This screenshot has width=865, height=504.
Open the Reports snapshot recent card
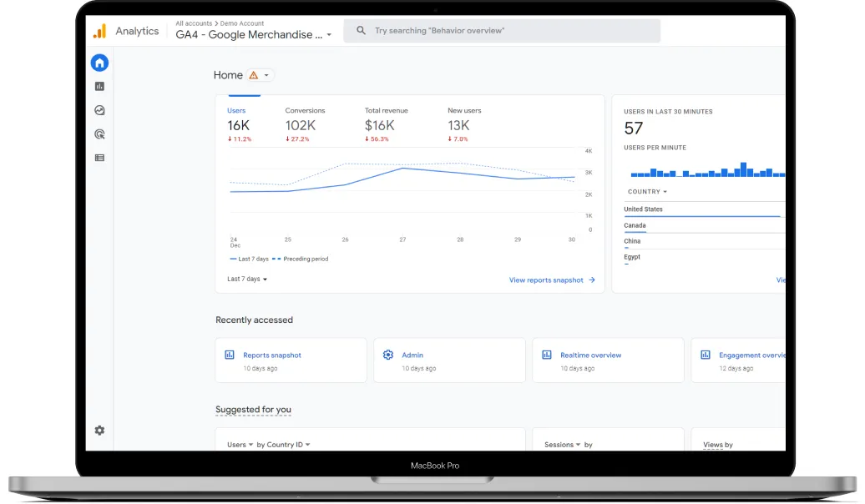(291, 360)
